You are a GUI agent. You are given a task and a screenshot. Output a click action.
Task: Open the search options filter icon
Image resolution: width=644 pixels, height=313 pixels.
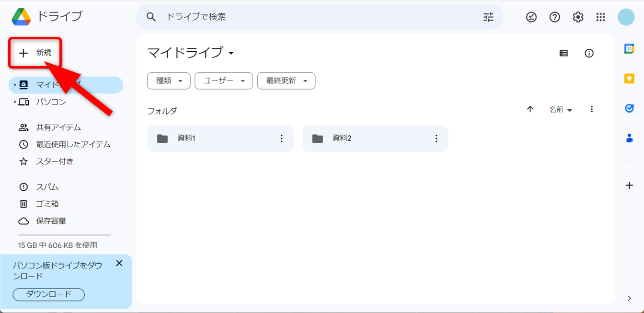tap(488, 17)
